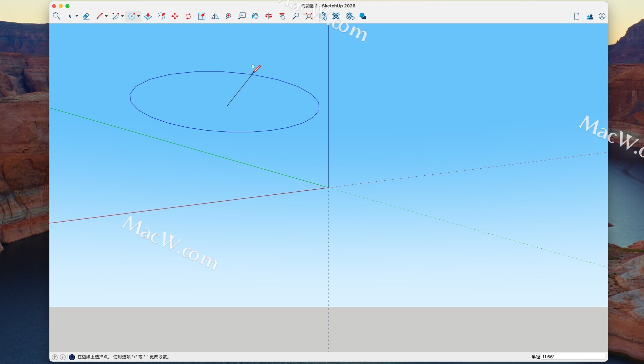Screen dimensions: 644x364
Task: Select the Rotate tool
Action: tap(188, 16)
